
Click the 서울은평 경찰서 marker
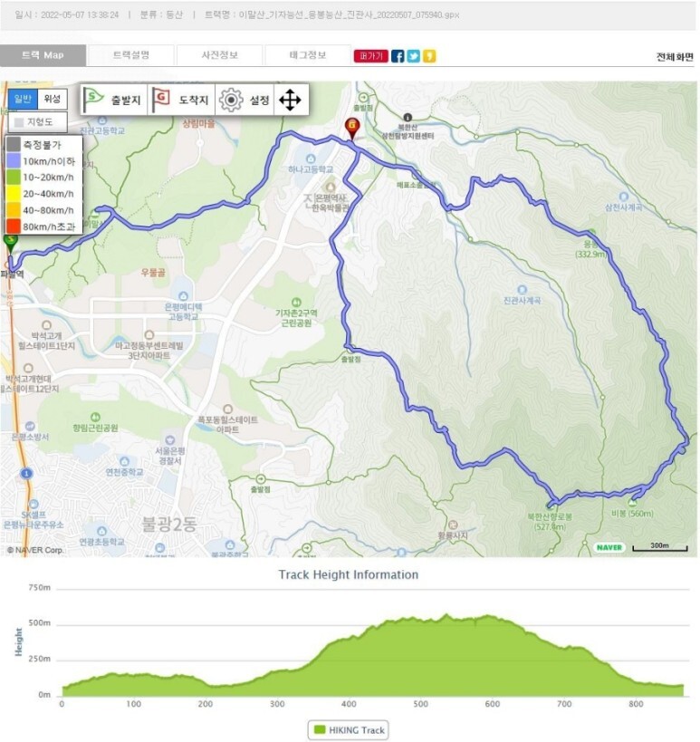(x=170, y=439)
